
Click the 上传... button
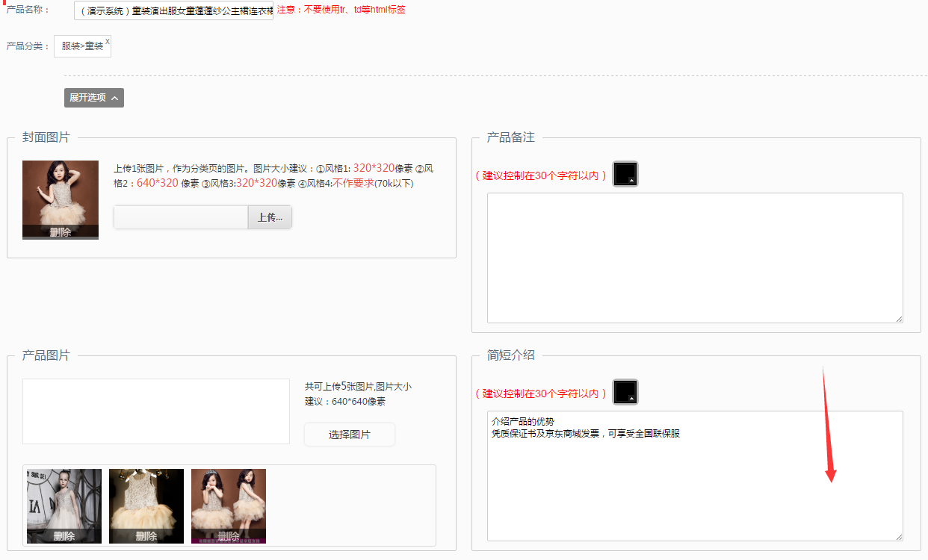(x=270, y=217)
